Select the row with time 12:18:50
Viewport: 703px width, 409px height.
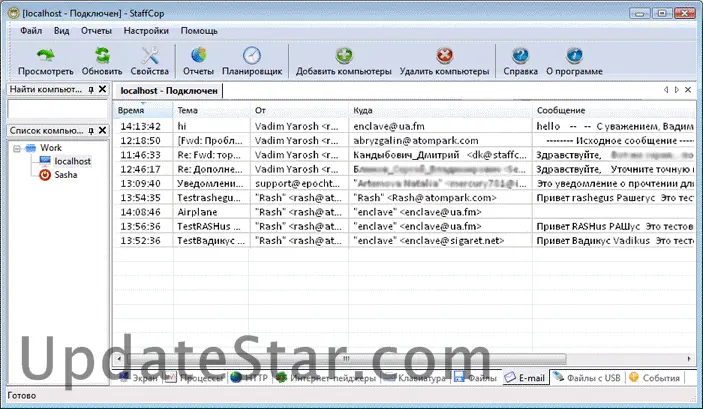coord(404,141)
